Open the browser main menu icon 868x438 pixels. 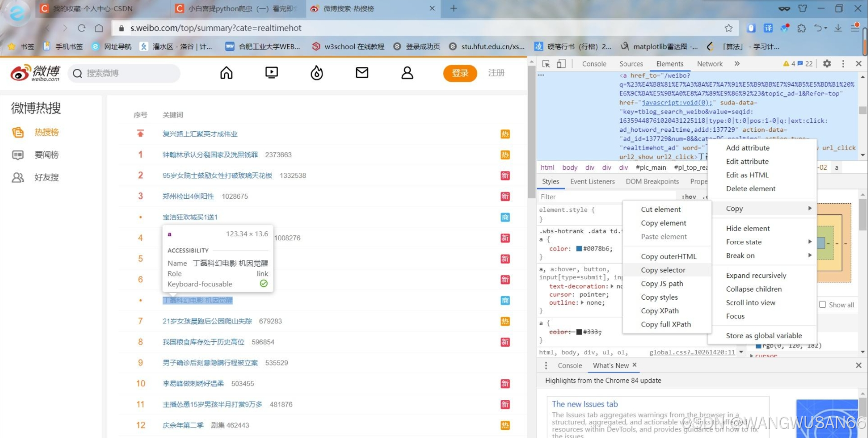855,27
